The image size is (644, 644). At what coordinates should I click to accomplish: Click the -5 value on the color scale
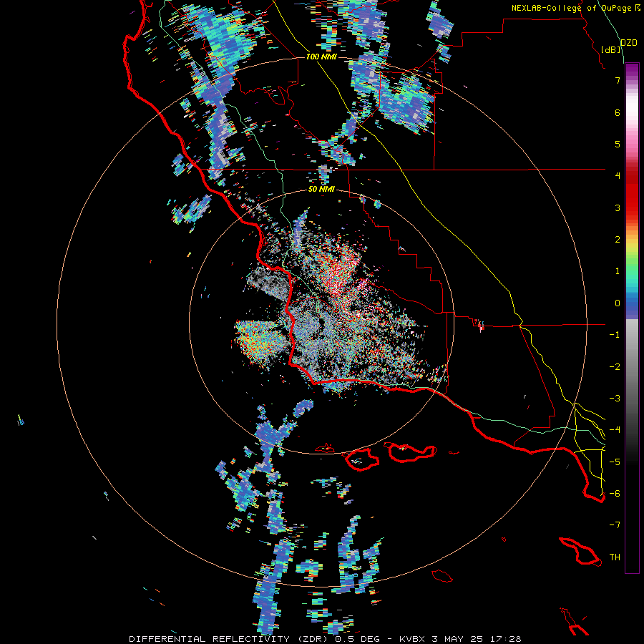615,462
